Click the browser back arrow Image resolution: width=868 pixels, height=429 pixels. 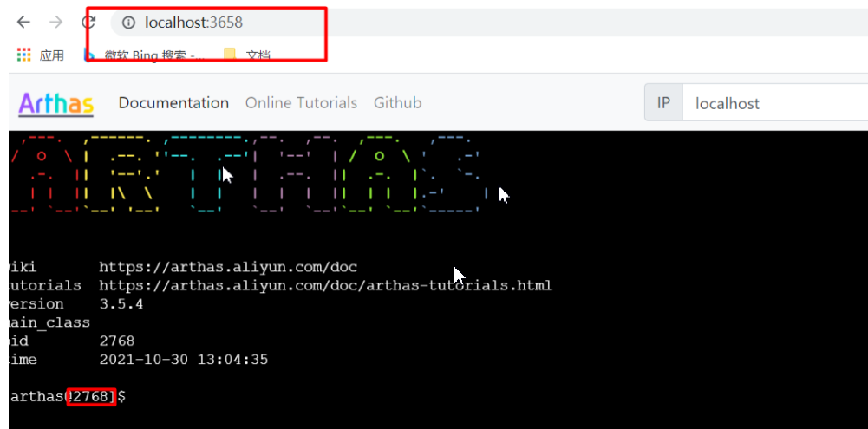pyautogui.click(x=23, y=23)
